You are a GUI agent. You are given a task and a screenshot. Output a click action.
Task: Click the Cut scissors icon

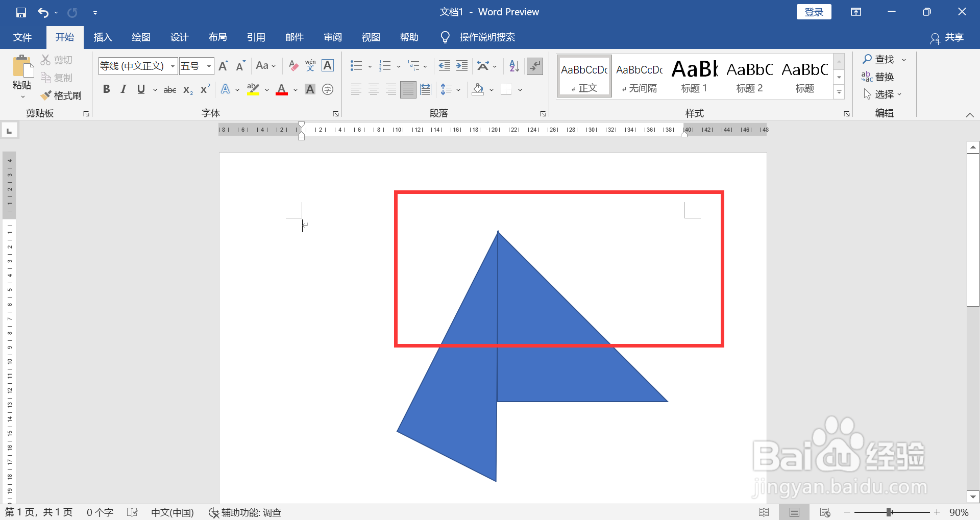pyautogui.click(x=46, y=60)
